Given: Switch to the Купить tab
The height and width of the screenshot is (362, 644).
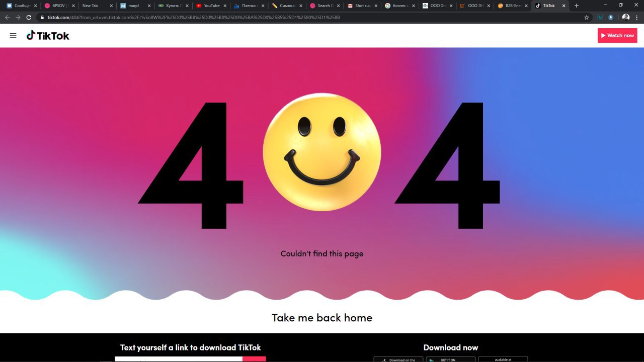Looking at the screenshot, I should pos(173,6).
